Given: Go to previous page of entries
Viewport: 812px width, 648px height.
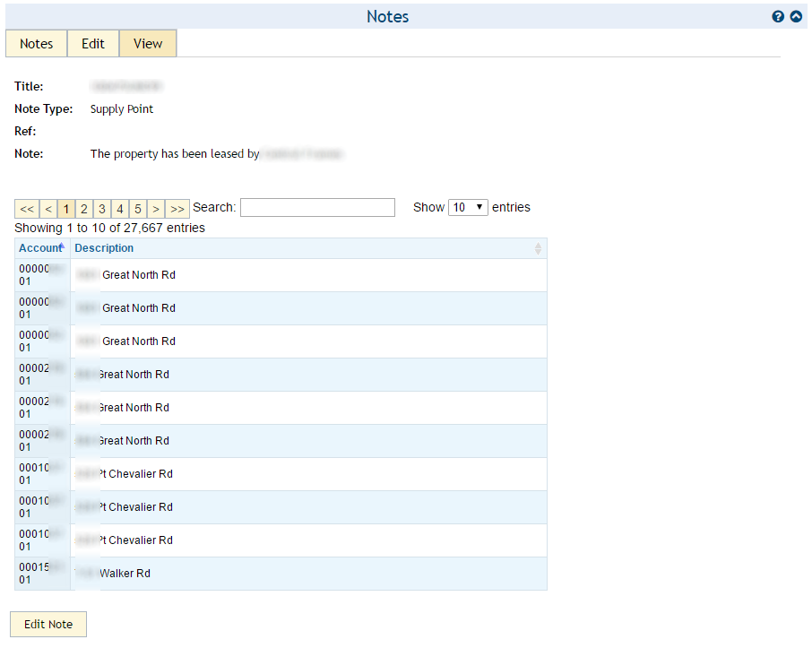Looking at the screenshot, I should coord(48,209).
